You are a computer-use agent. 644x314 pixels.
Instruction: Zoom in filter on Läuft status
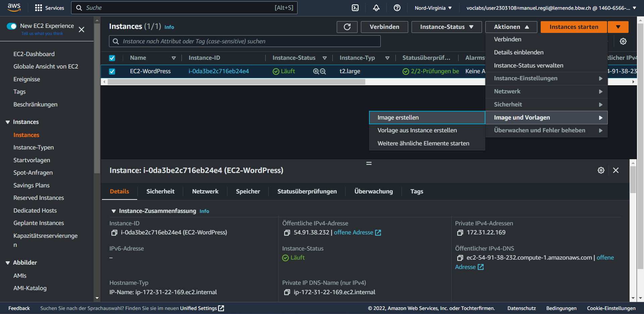pyautogui.click(x=316, y=71)
